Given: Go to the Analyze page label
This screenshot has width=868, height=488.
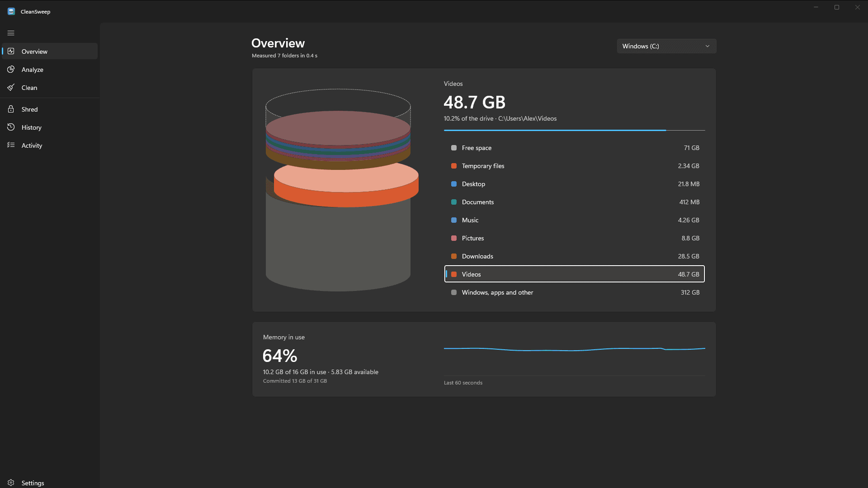Looking at the screenshot, I should point(33,70).
